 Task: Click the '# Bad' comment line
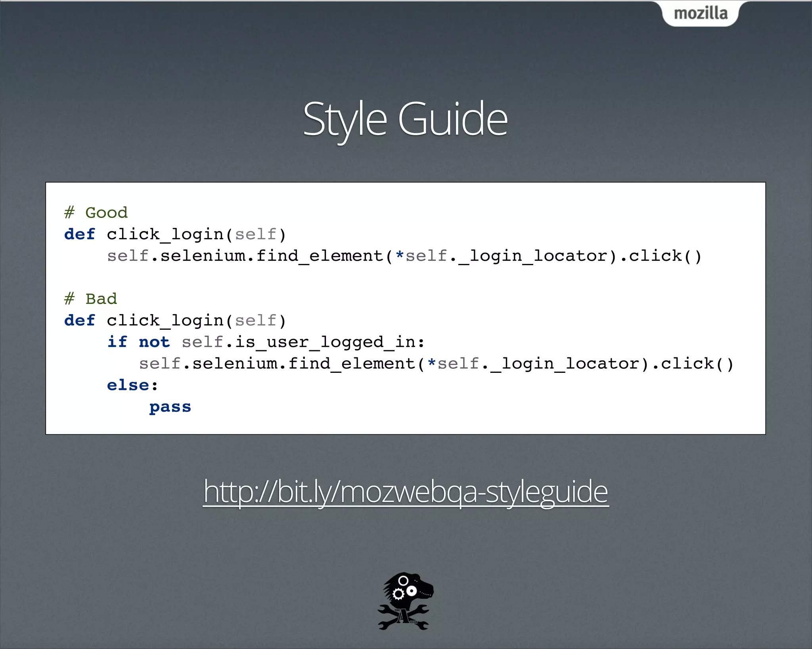coord(91,299)
